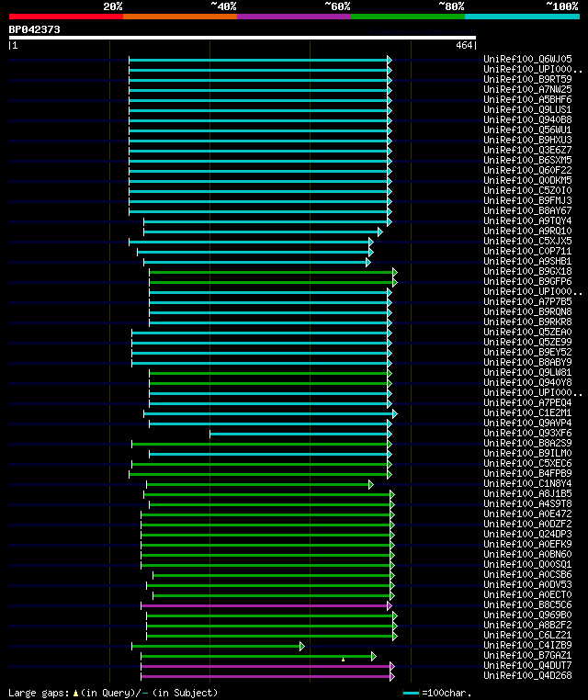
Task: Click the UniRef100_Q24DP3 label
Action: (527, 534)
